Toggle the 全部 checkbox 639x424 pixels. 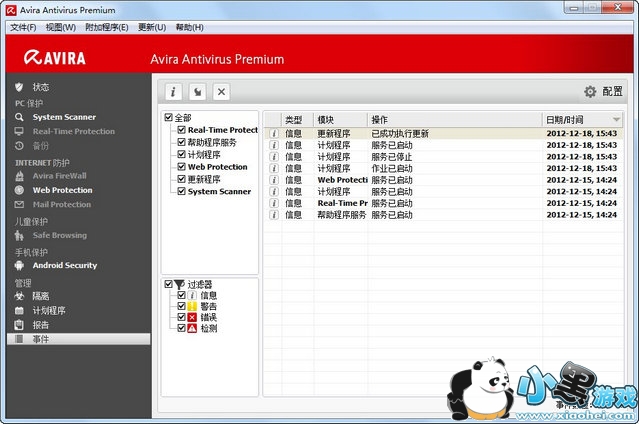[168, 117]
